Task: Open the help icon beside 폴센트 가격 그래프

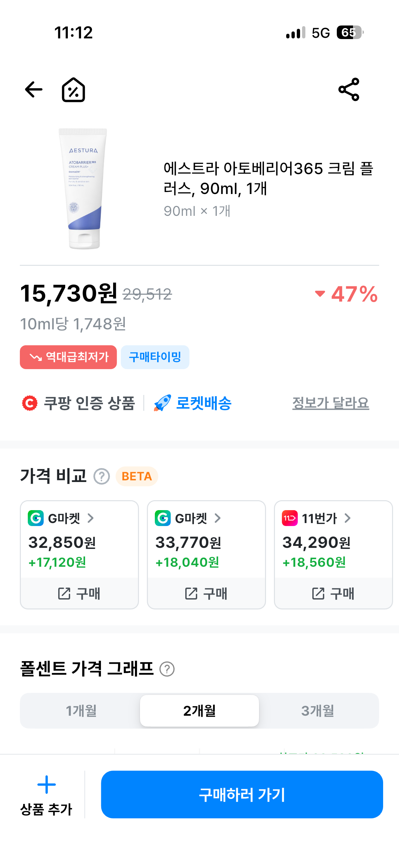Action: tap(167, 669)
